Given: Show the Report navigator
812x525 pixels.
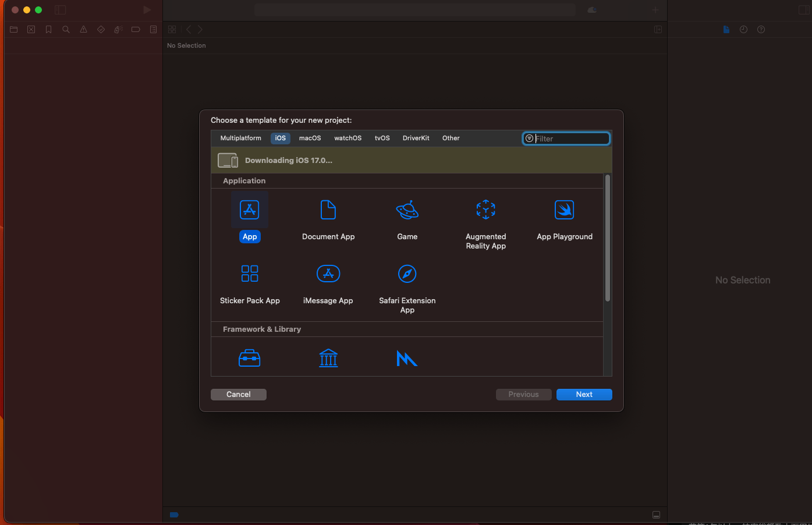Looking at the screenshot, I should click(154, 30).
